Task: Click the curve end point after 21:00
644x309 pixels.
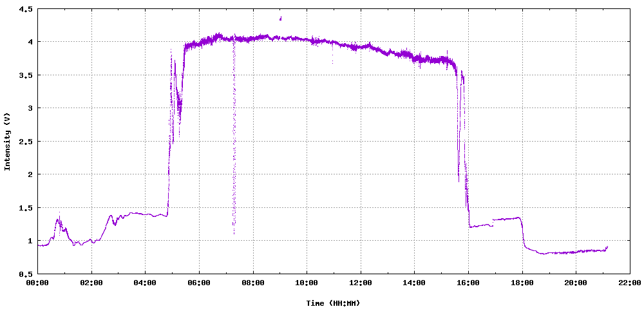Action: (607, 247)
